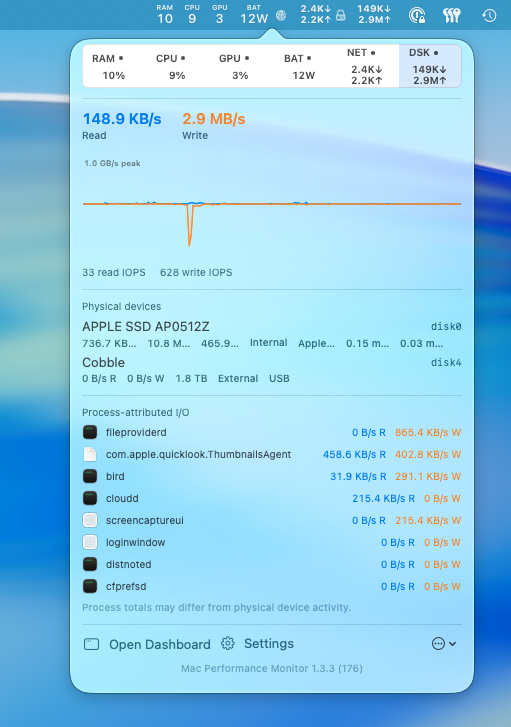Click GPU 3 in the menu bar
The width and height of the screenshot is (511, 727).
(x=219, y=14)
